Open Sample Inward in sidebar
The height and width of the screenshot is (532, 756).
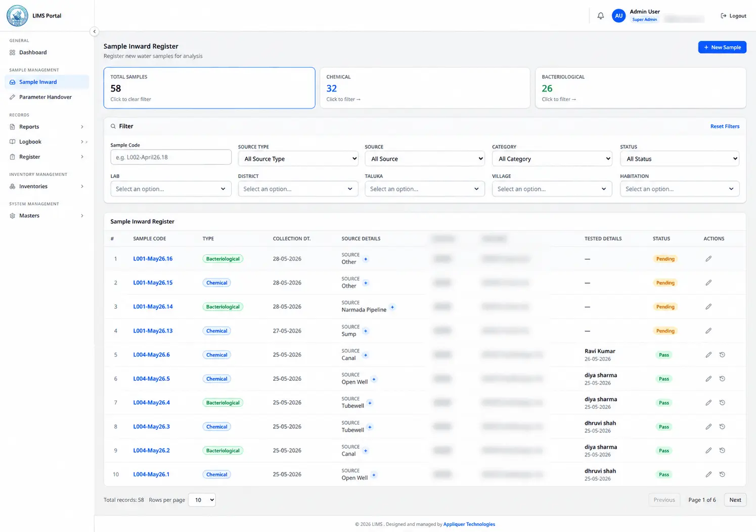pos(47,82)
